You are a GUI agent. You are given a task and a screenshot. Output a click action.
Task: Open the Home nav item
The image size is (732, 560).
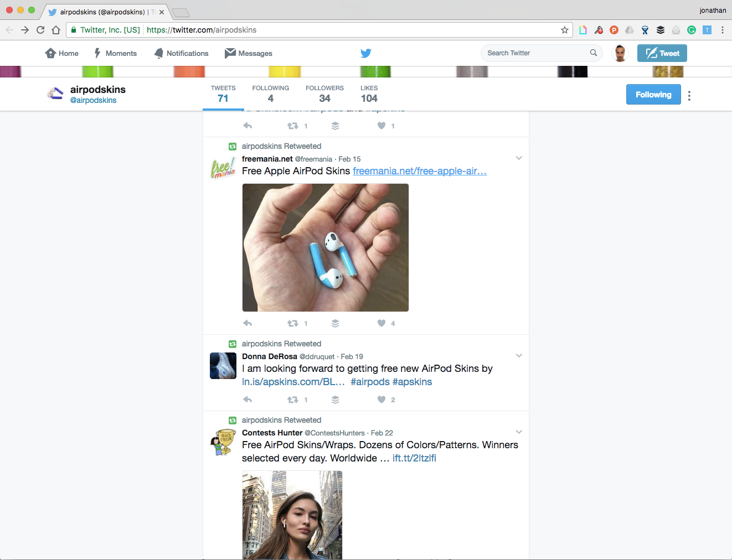click(x=61, y=53)
